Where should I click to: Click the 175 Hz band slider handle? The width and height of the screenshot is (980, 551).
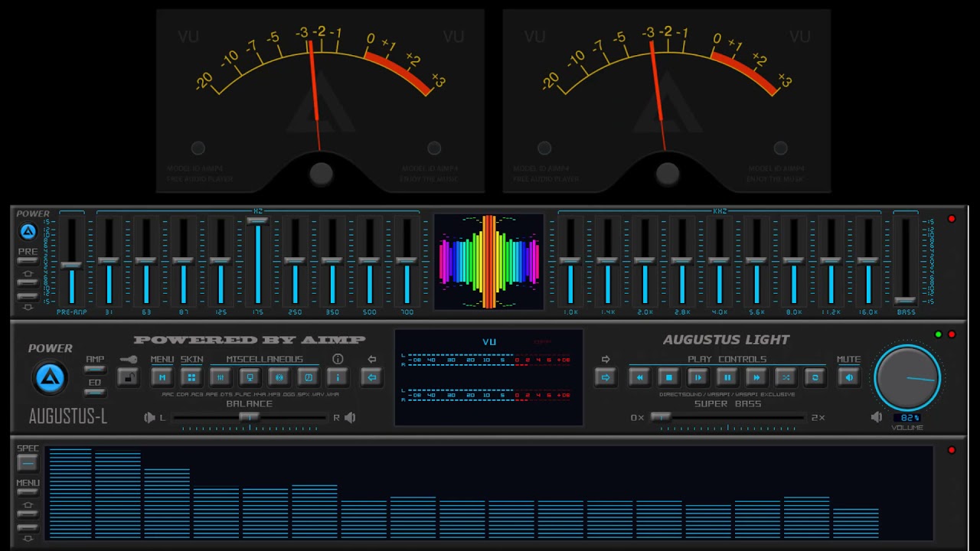pyautogui.click(x=257, y=222)
